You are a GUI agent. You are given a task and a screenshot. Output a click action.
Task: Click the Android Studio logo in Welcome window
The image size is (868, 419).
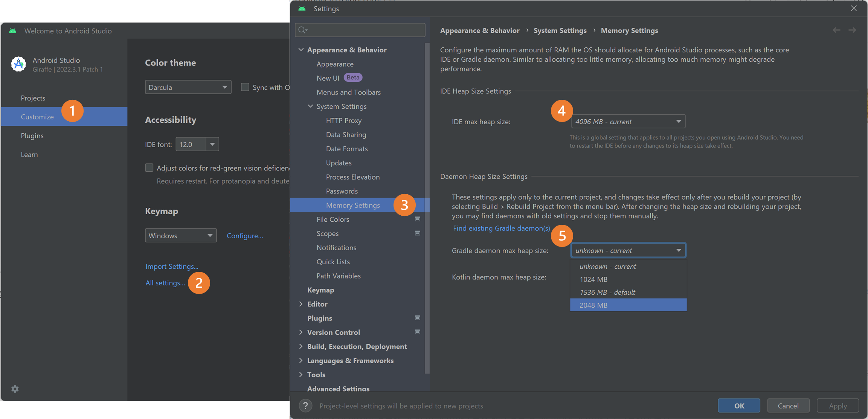tap(18, 64)
